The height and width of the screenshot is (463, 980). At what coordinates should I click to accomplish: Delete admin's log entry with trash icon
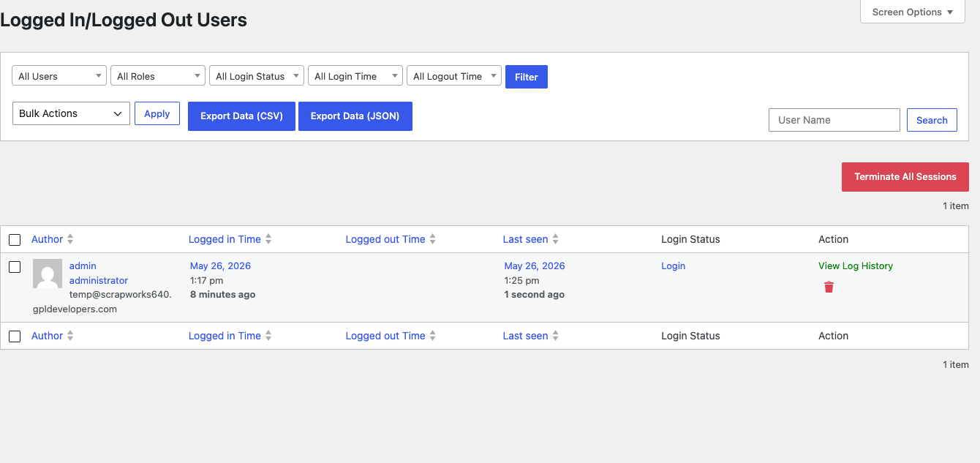pos(829,287)
